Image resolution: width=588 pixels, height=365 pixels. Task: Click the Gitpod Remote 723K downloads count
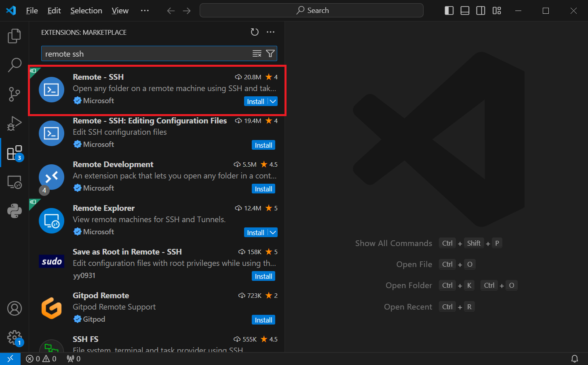[x=250, y=295]
